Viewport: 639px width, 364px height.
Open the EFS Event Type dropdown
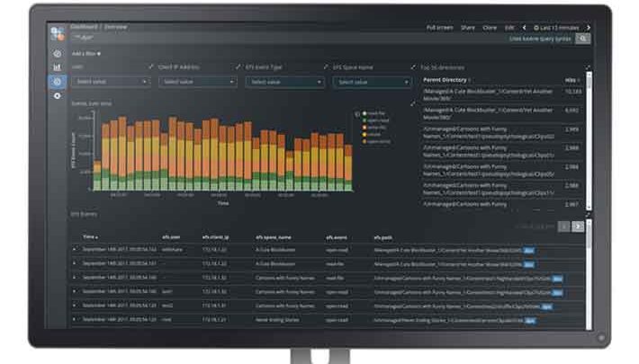282,82
